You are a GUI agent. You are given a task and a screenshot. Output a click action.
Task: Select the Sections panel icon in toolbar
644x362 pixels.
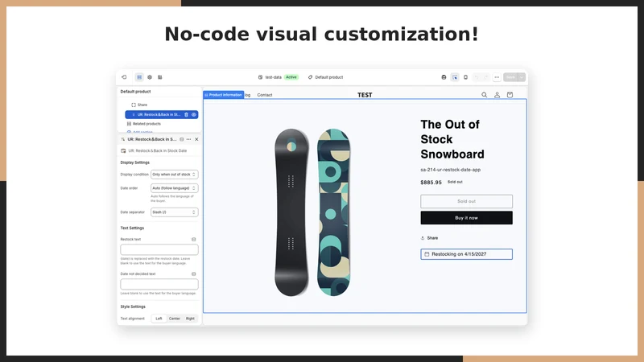click(x=139, y=77)
